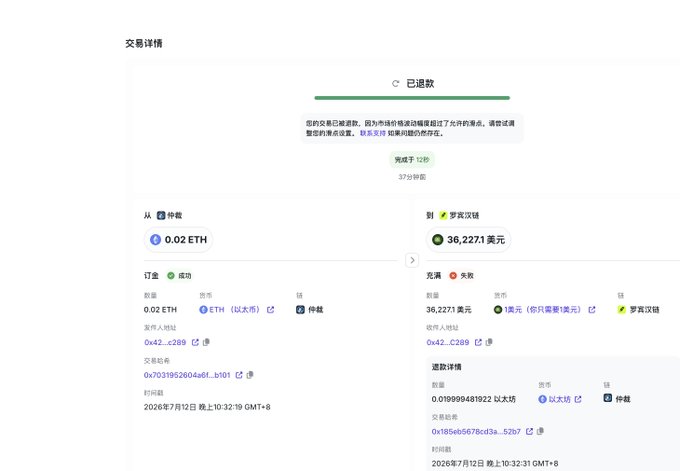Image resolution: width=680 pixels, height=471 pixels.
Task: Click the 36,227.1 美元 value under 数量
Action: [448, 310]
